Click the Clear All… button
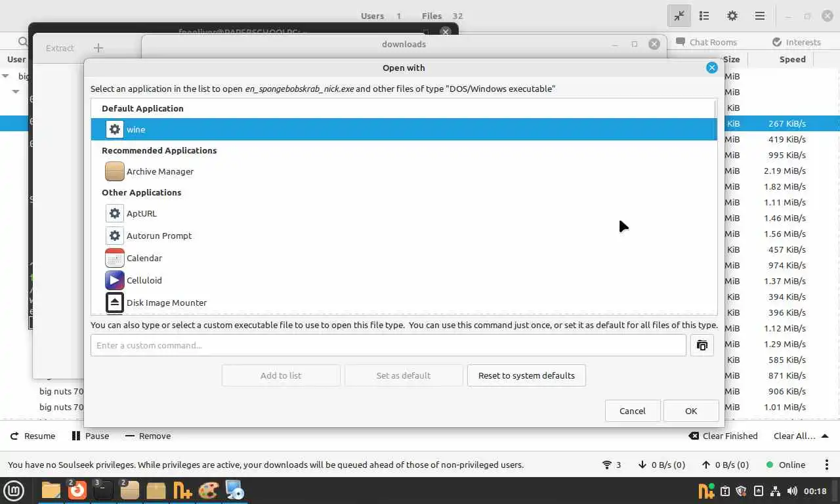Screen dimensions: 840x504 point(794,436)
